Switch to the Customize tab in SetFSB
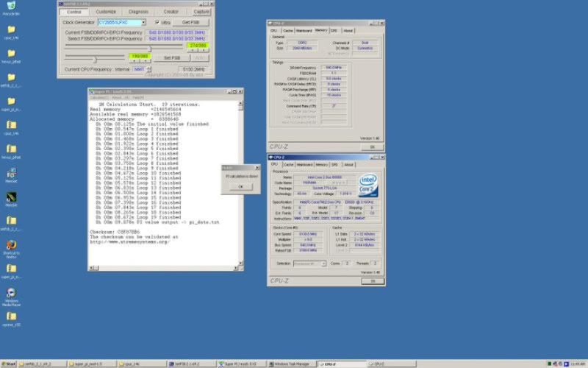 [x=106, y=12]
